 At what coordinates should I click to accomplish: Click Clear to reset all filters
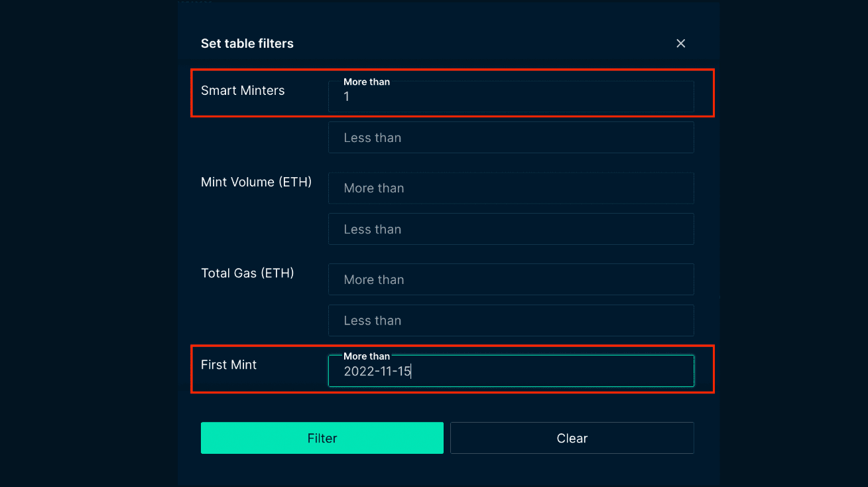(572, 438)
